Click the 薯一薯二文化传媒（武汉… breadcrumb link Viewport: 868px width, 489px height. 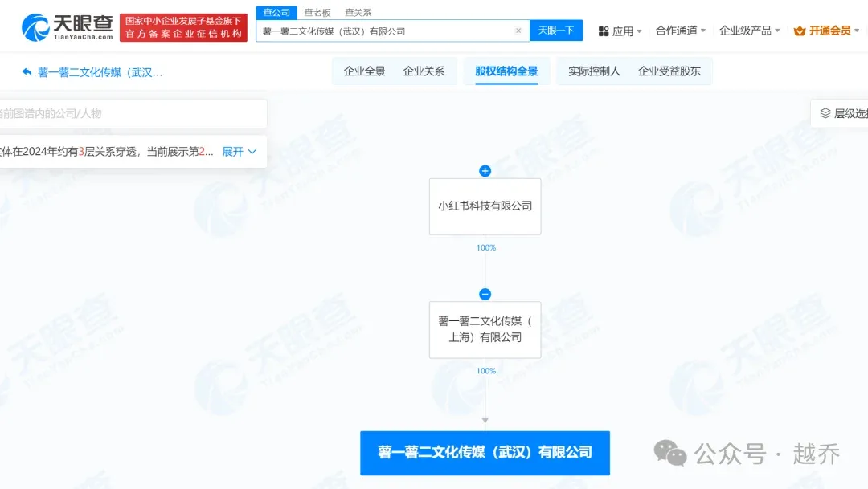[x=100, y=72]
